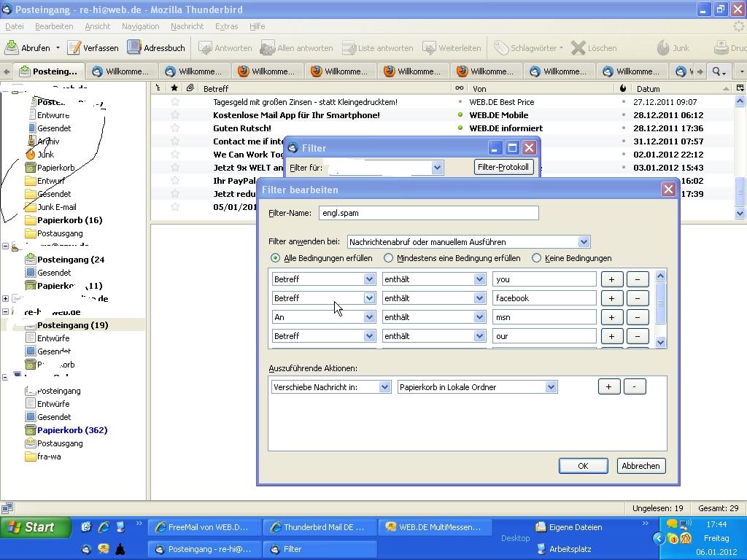Expand the 'Verschiebe Nachricht in:' action dropdown

[x=331, y=387]
